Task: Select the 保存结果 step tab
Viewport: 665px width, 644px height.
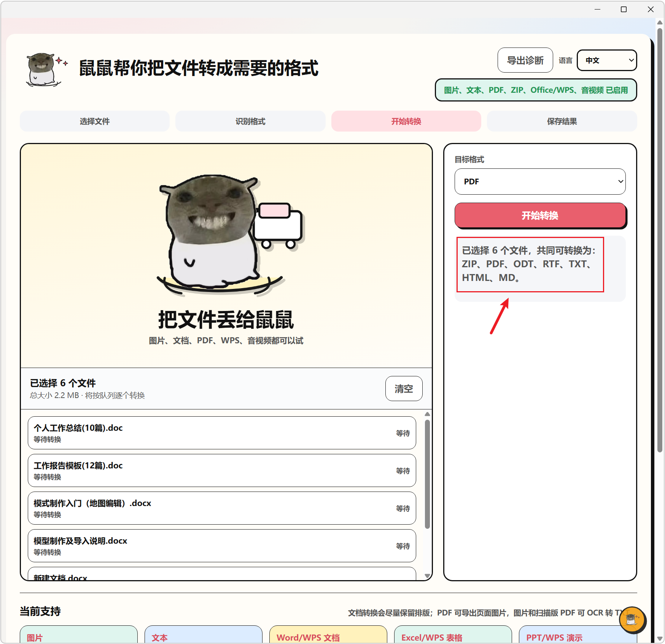Action: pos(562,121)
